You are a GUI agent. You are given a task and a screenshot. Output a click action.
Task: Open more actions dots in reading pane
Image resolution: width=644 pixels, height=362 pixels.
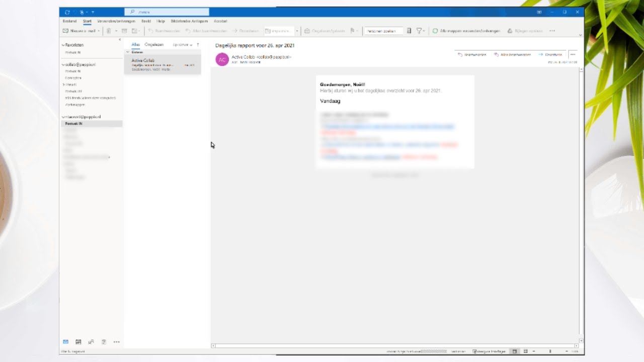pyautogui.click(x=573, y=54)
